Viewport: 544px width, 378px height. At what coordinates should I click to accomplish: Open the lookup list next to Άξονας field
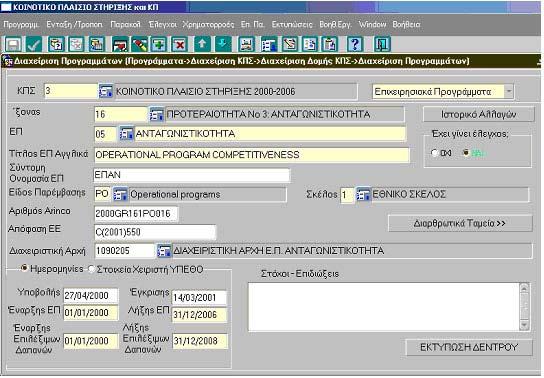(156, 114)
